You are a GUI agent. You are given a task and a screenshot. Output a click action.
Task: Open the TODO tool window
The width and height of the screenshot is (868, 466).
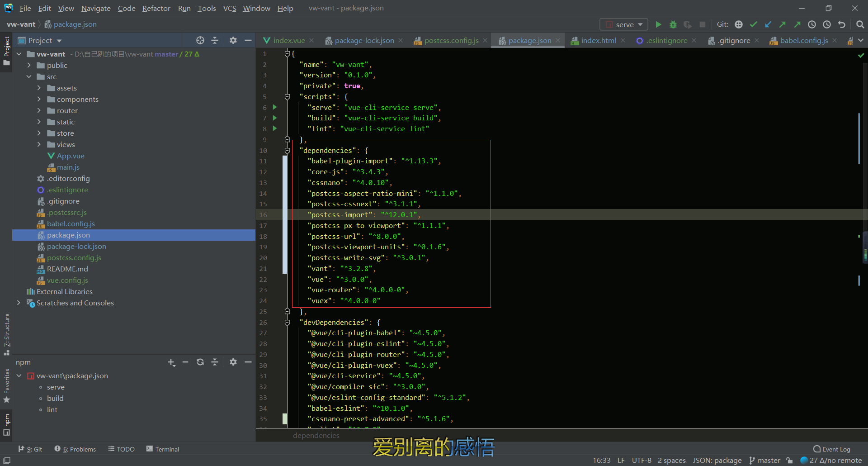click(x=121, y=449)
